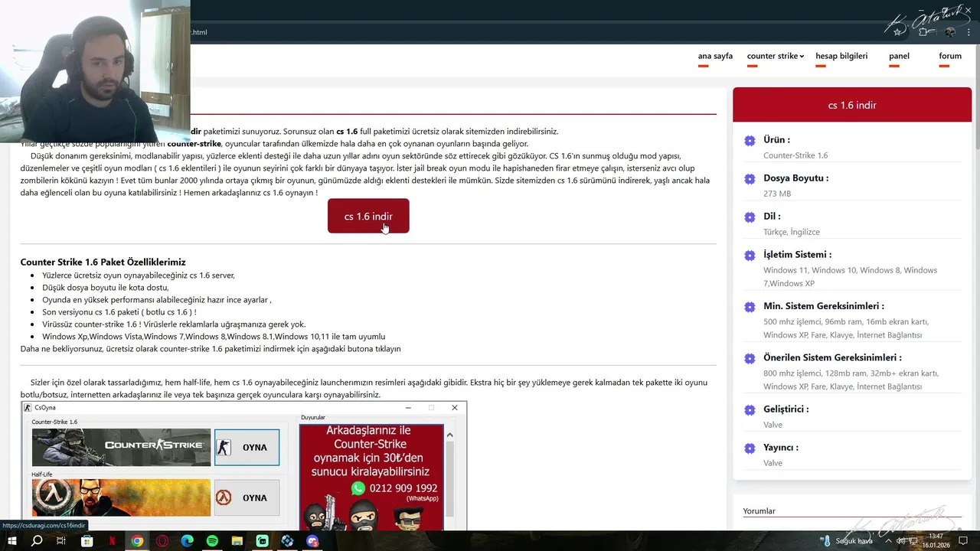Viewport: 980px width, 551px height.
Task: Click the 'Virüssüz counter-strike 1.6' bullet line
Action: click(174, 324)
